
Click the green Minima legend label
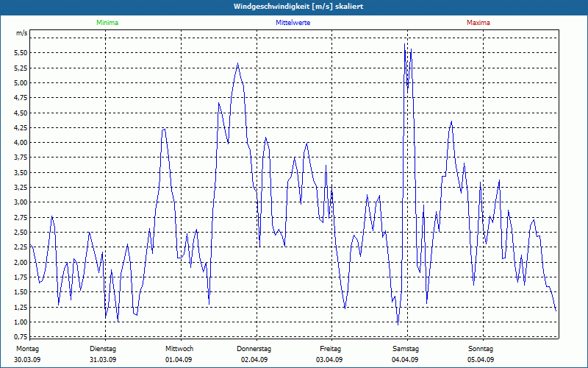(x=107, y=23)
